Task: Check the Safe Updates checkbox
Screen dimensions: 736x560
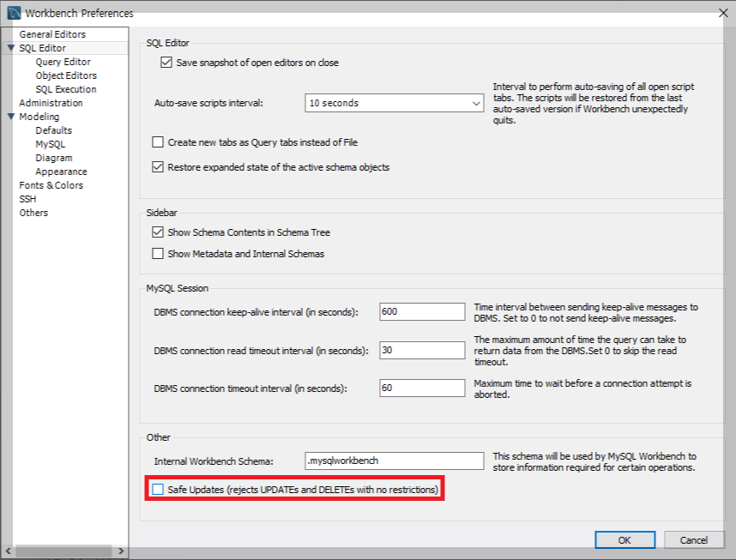Action: pyautogui.click(x=158, y=490)
